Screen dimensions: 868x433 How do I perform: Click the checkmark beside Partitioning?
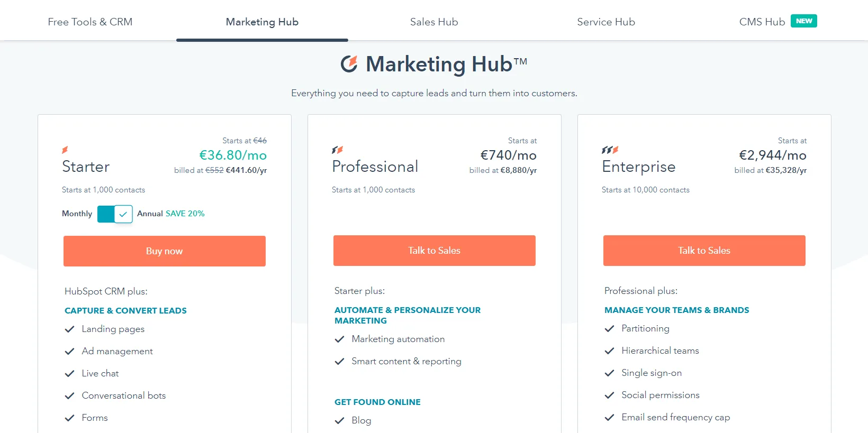pos(609,328)
